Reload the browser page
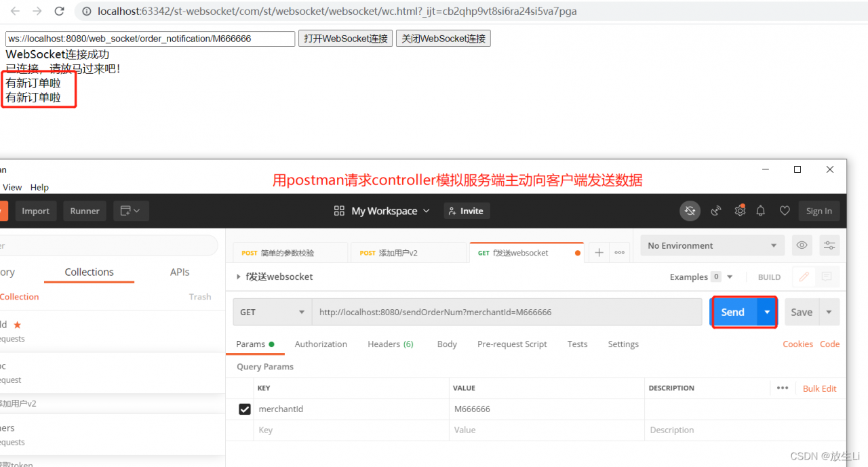The height and width of the screenshot is (467, 868). (x=60, y=12)
